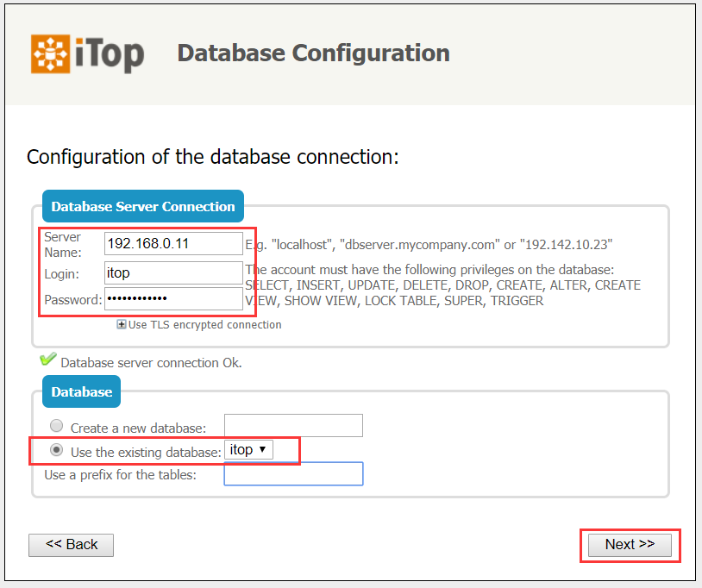This screenshot has width=702, height=588.
Task: Click the Database Configuration title
Action: click(x=313, y=53)
